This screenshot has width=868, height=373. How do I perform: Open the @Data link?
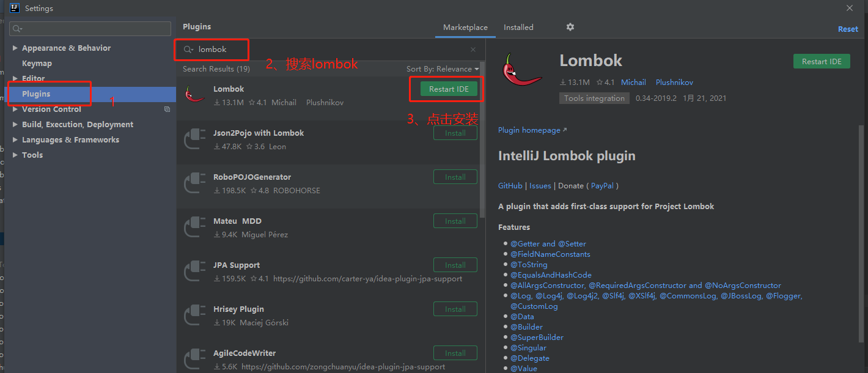point(522,316)
